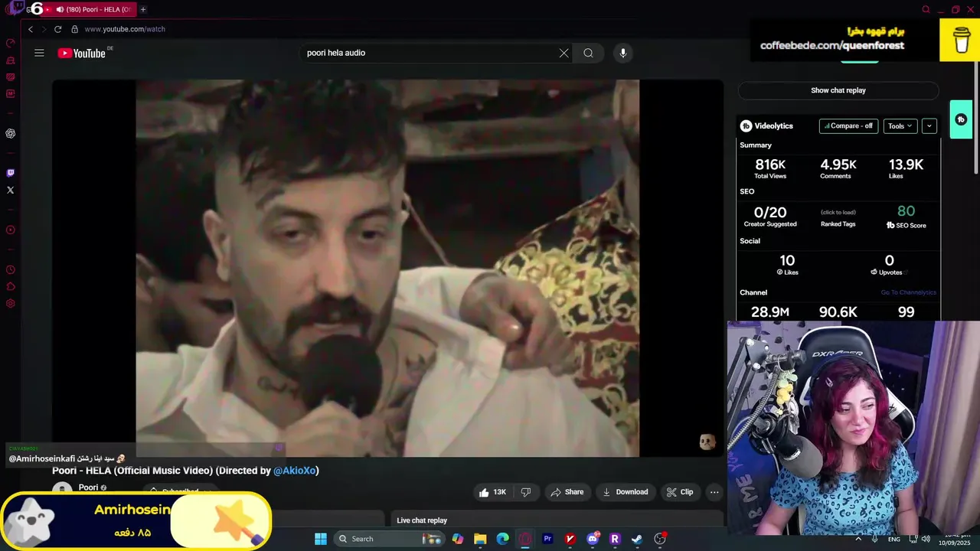Mute the tab using its speaker icon

[x=60, y=9]
